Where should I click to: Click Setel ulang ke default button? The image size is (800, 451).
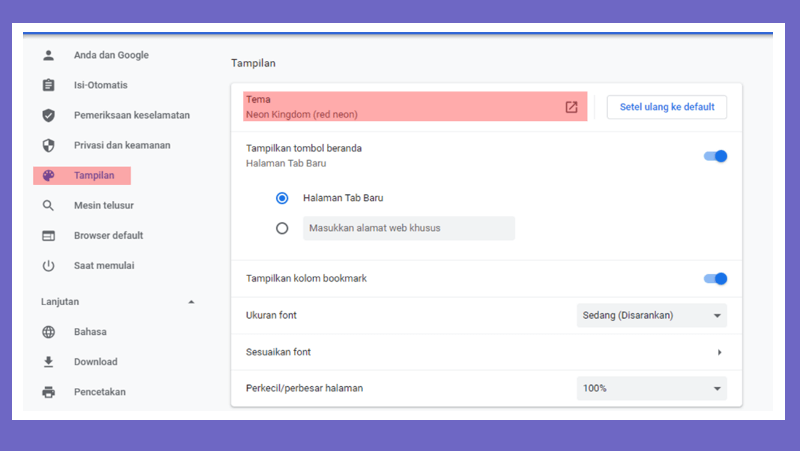click(x=667, y=107)
